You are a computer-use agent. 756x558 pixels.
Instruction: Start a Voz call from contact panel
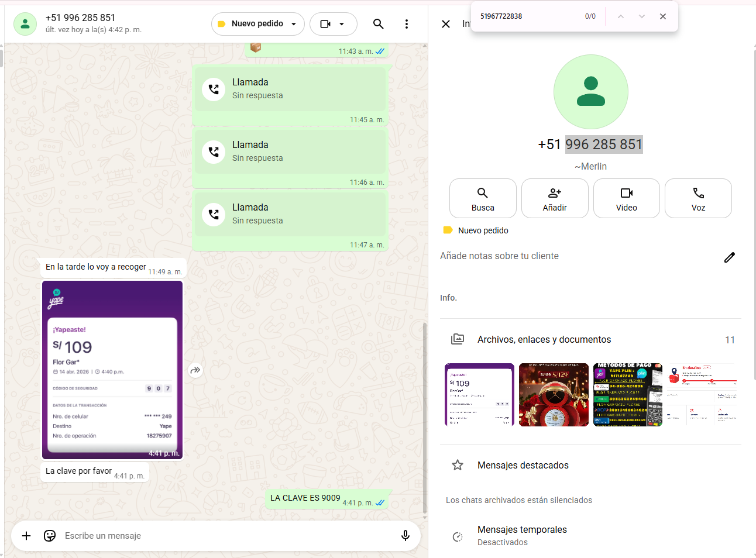[x=698, y=198]
